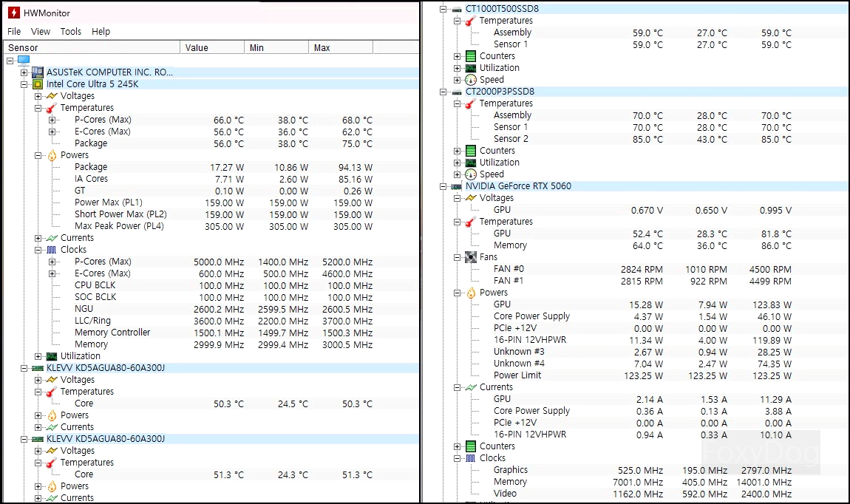This screenshot has width=850, height=504.
Task: Collapse the CPU Powers node
Action: click(38, 155)
